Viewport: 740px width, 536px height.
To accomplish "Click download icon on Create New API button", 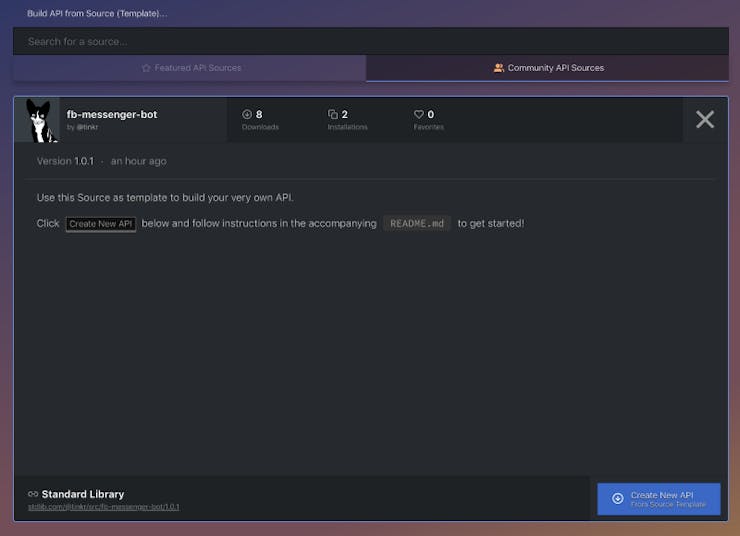I will [x=617, y=498].
